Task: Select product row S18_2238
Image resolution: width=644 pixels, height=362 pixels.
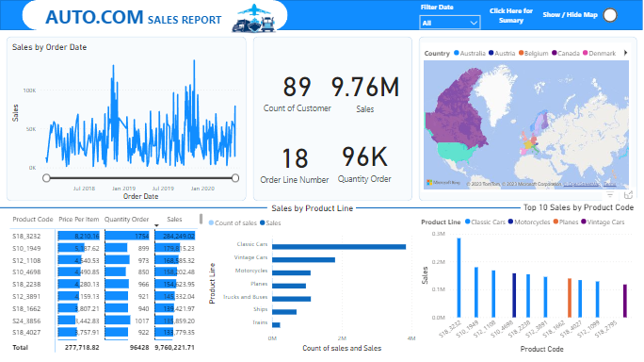Action: tap(104, 285)
